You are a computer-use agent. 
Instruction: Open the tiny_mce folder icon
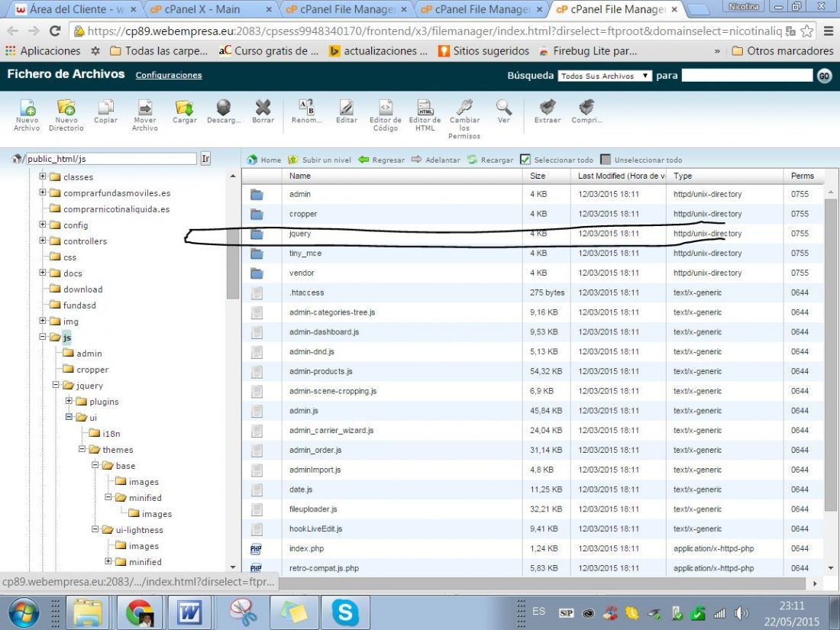257,254
